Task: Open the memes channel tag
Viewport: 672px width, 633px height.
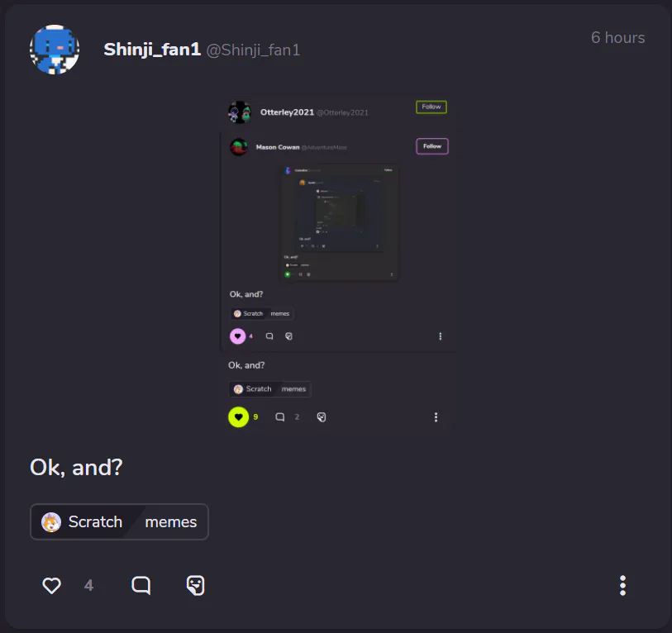Action: [x=170, y=522]
